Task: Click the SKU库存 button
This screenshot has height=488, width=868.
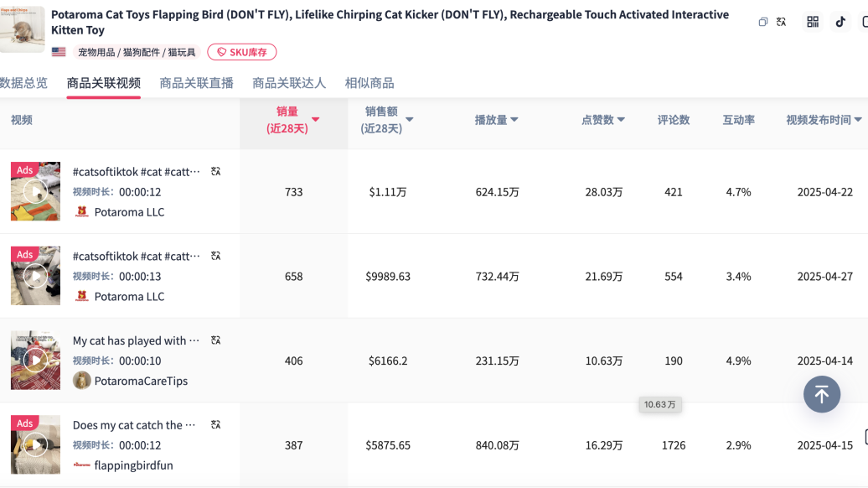Action: click(241, 52)
